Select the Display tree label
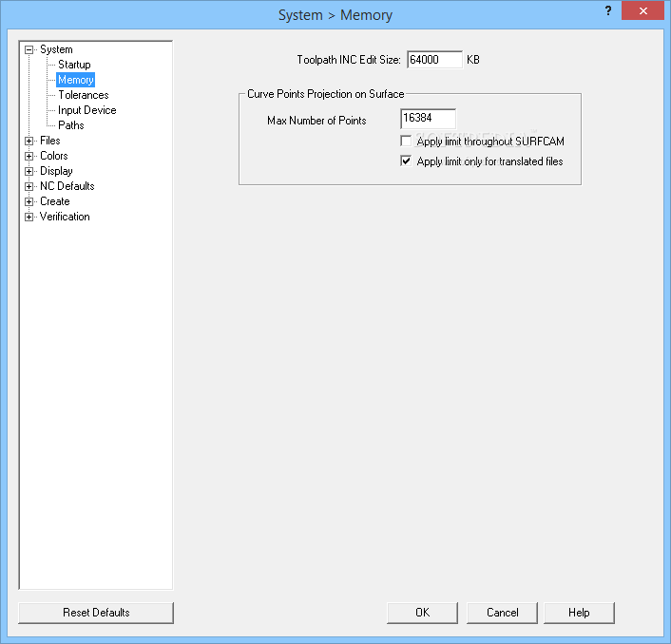The image size is (671, 644). click(56, 171)
